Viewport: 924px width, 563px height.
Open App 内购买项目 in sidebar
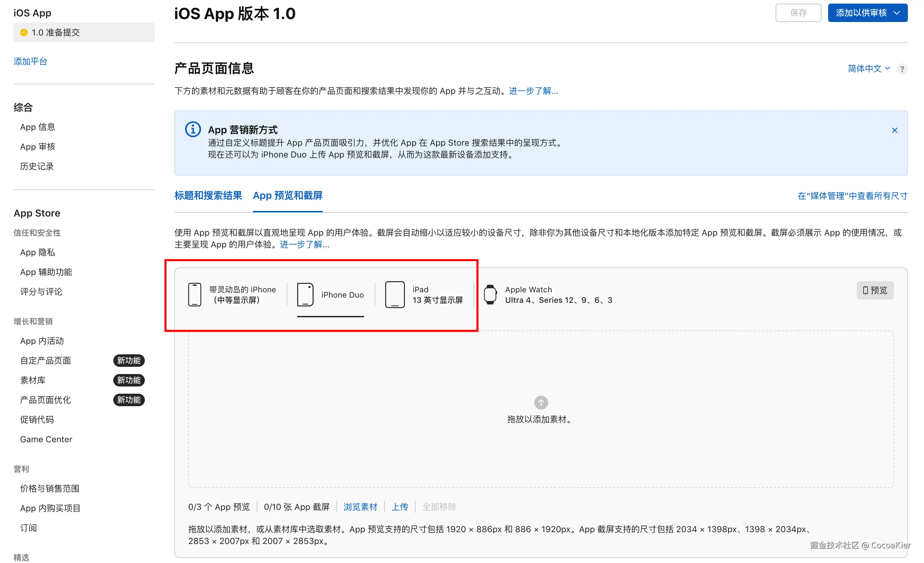coord(50,508)
